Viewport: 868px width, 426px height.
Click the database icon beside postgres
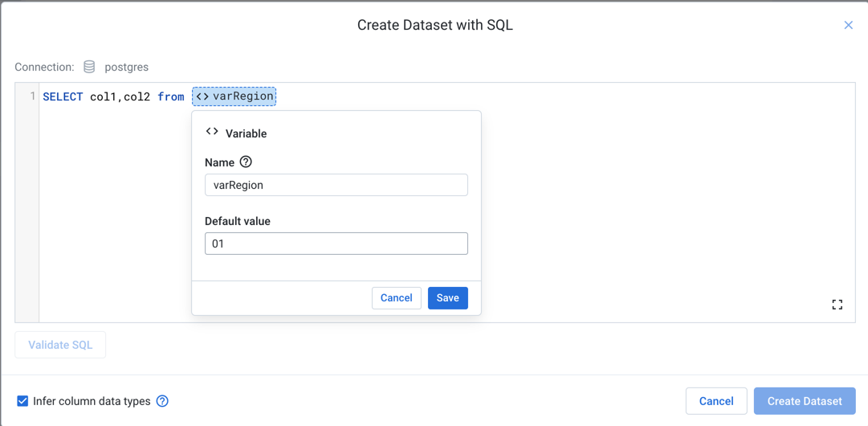[x=89, y=67]
